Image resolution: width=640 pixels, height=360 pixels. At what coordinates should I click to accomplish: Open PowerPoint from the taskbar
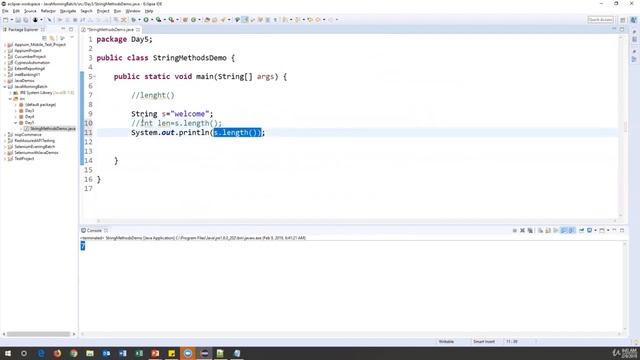click(155, 353)
